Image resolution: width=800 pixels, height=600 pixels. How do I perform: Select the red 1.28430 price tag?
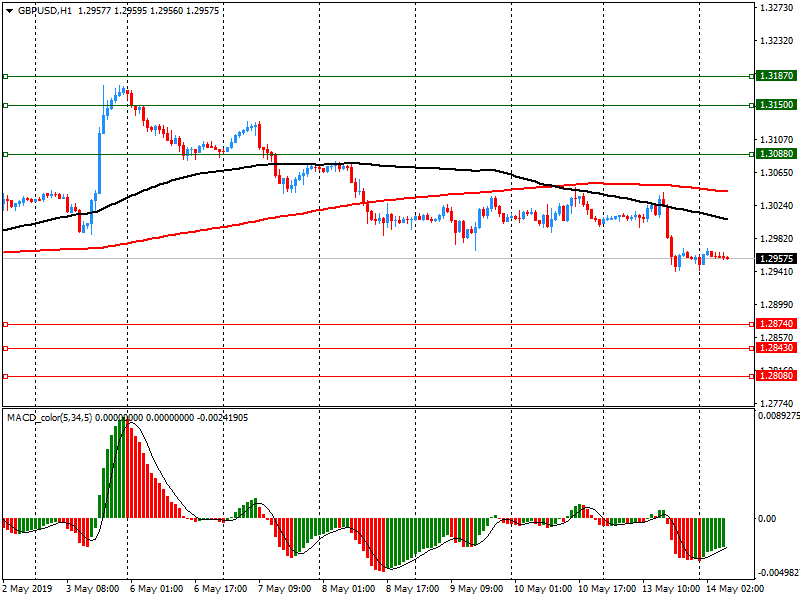[776, 348]
